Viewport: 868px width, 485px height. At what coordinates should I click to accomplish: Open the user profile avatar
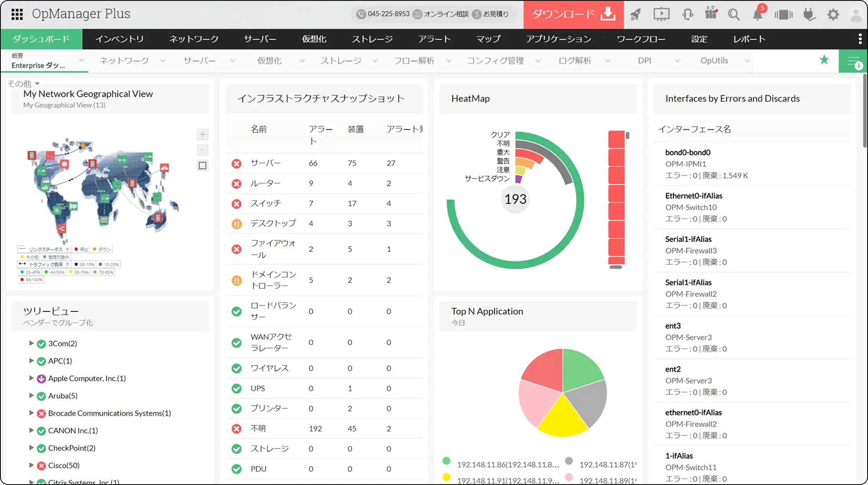coord(856,15)
